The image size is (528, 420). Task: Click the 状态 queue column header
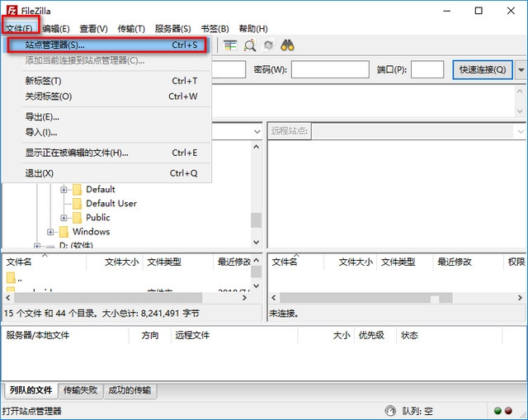click(449, 336)
